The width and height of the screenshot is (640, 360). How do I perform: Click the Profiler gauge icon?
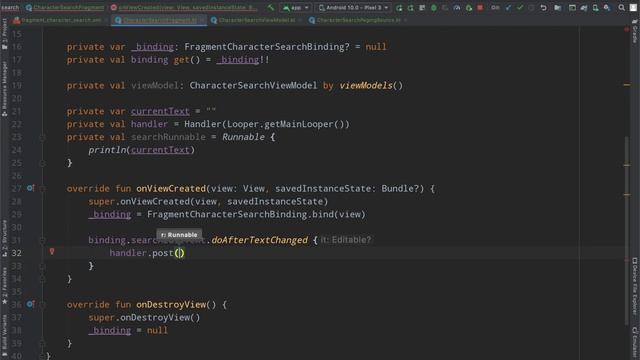457,8
